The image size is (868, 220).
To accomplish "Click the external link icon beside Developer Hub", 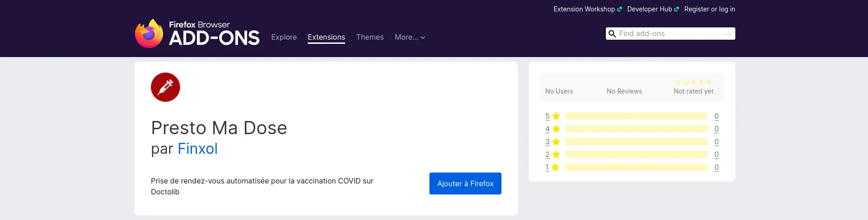I will (677, 9).
